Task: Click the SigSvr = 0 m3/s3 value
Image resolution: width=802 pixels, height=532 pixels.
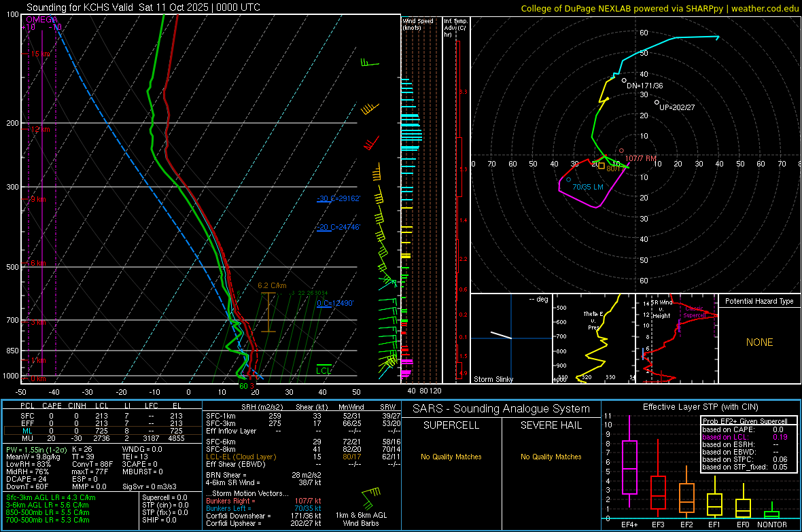Action: click(x=150, y=486)
